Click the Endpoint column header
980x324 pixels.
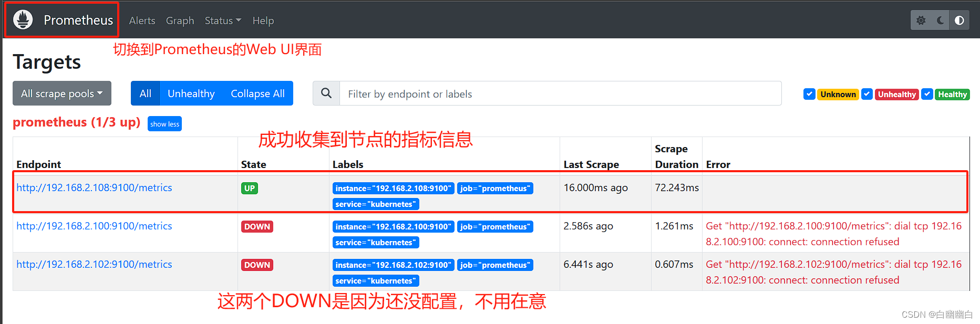[x=39, y=164]
